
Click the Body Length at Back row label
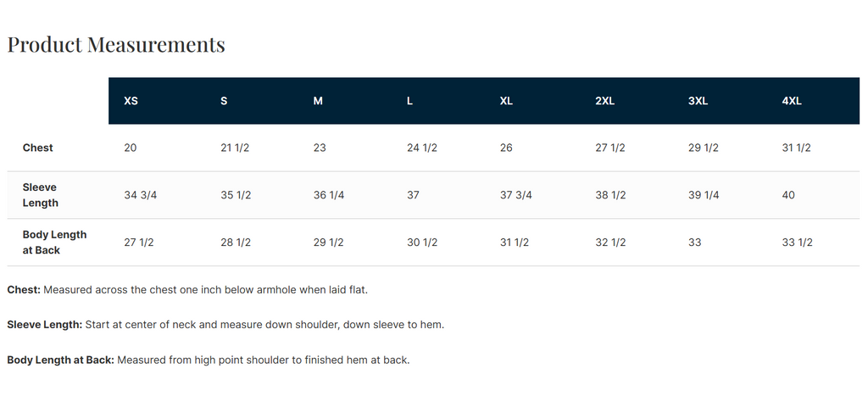(x=54, y=243)
